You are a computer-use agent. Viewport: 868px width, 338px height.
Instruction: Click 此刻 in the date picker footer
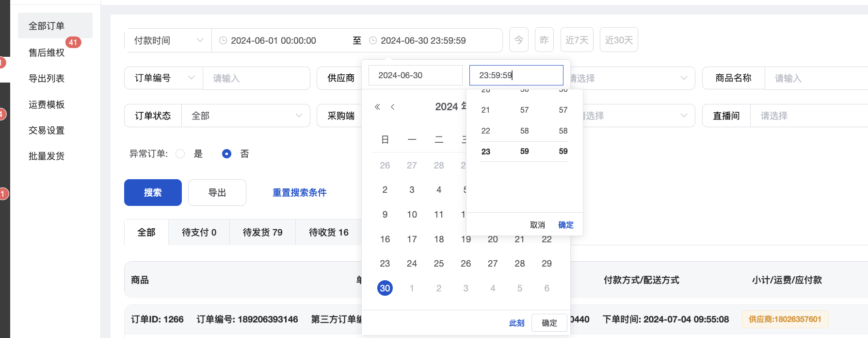(516, 323)
